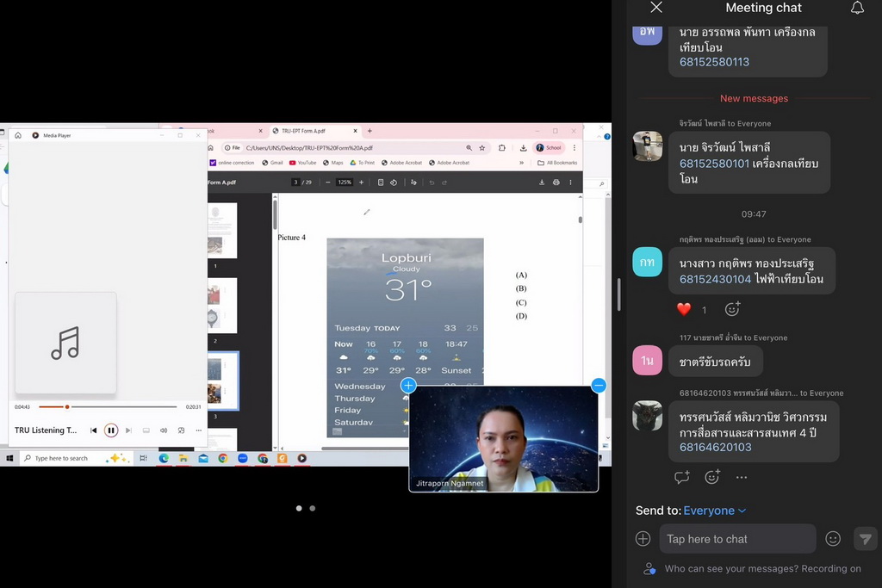Open Media Player volume control
This screenshot has height=588, width=882.
(x=163, y=430)
